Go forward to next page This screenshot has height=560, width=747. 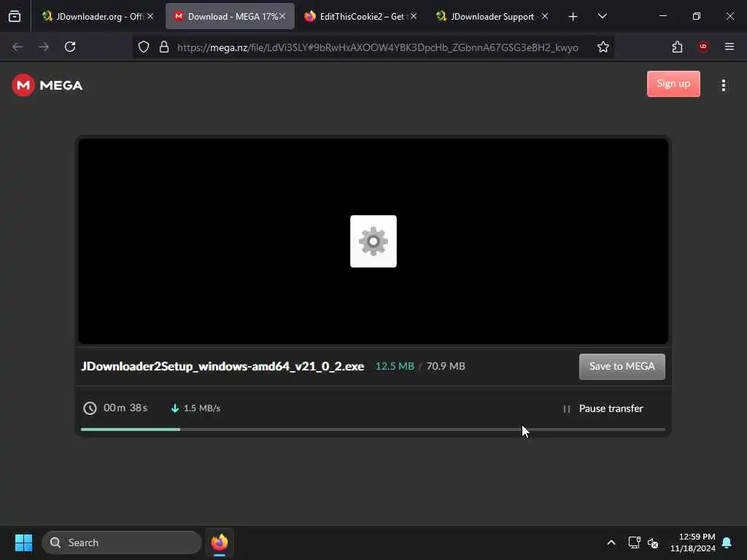[44, 47]
